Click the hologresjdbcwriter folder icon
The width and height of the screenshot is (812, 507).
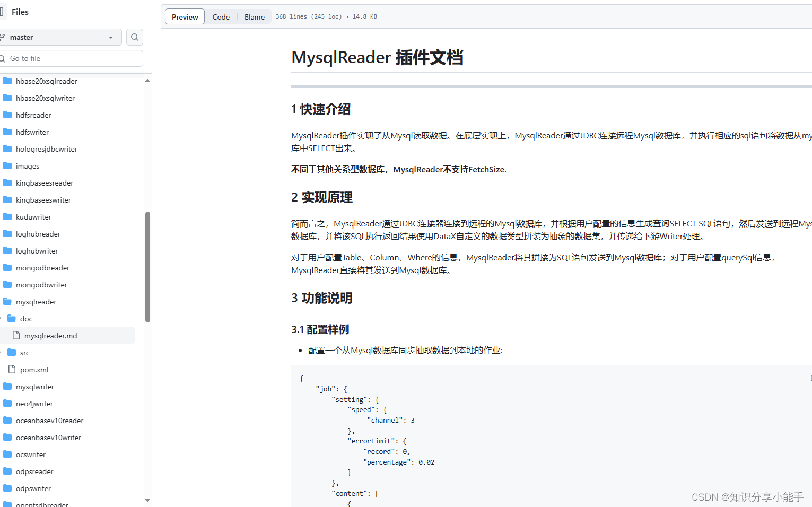(x=7, y=149)
